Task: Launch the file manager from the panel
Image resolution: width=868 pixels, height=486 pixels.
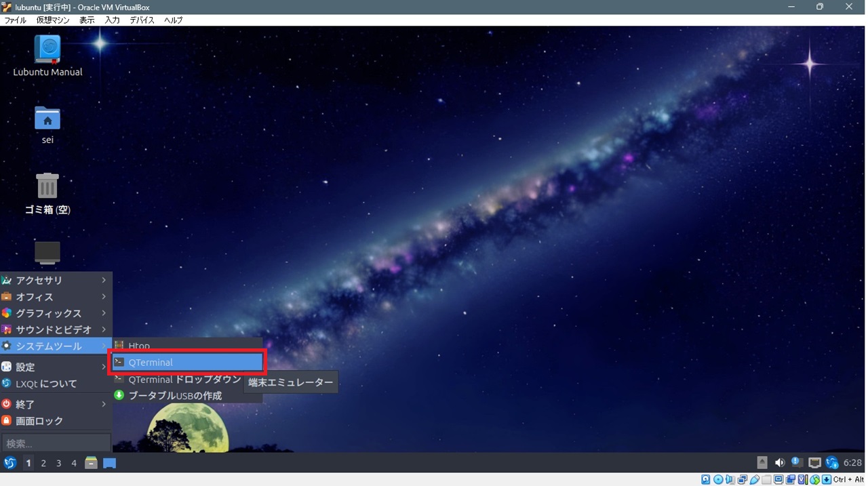Action: click(x=91, y=463)
